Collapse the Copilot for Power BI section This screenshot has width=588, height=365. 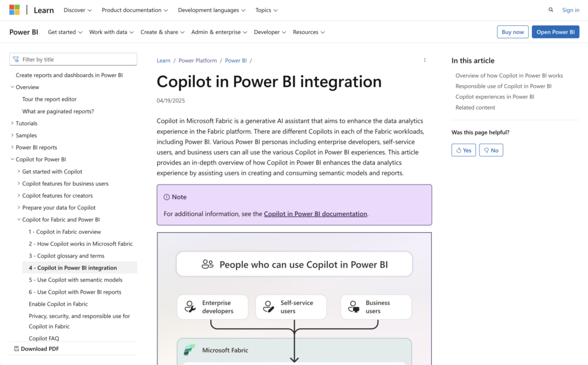tap(13, 160)
